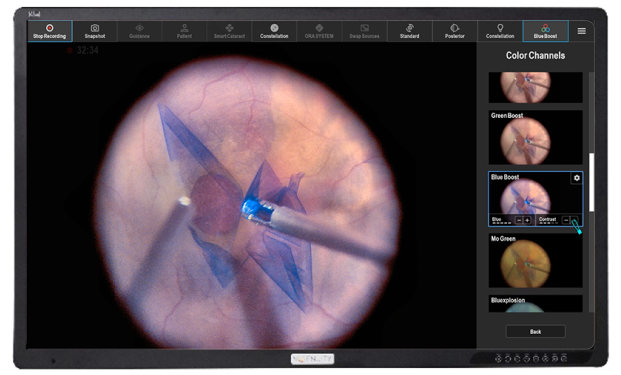621x375 pixels.
Task: Open the Guidance eye icon
Action: pyautogui.click(x=139, y=31)
